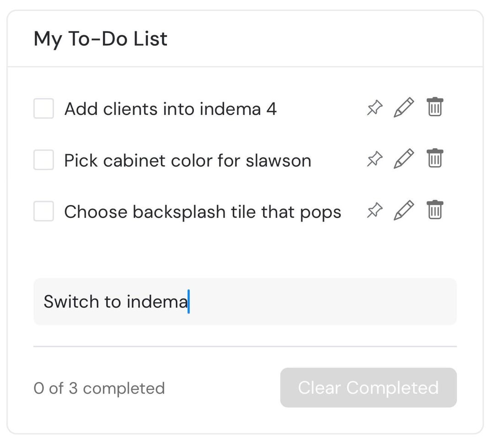The width and height of the screenshot is (494, 448).
Task: Click the 'Choose backsplash tile that pops' text
Action: (203, 212)
